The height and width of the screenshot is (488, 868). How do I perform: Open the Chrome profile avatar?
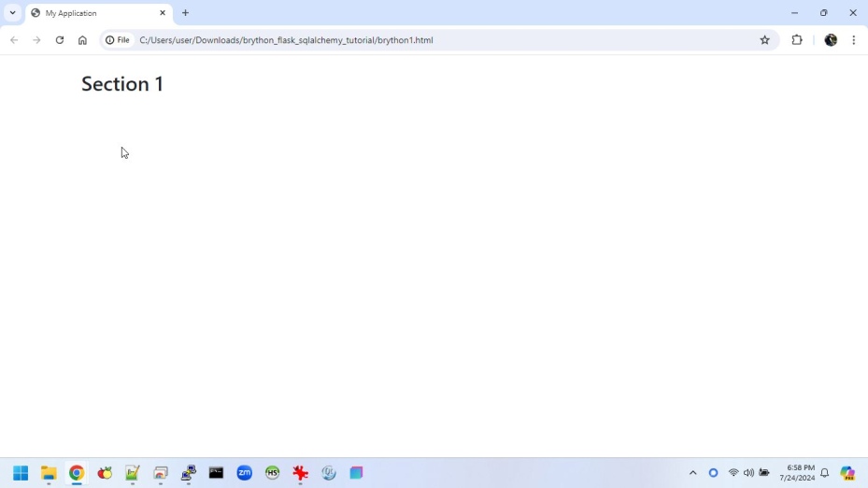coord(830,40)
